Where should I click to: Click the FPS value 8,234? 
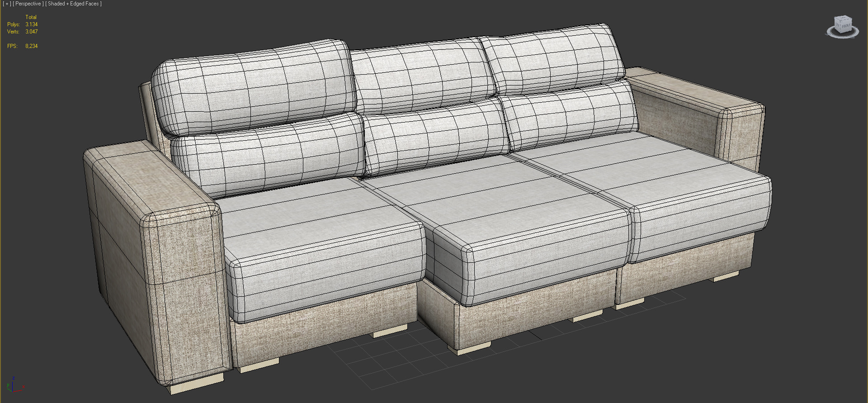click(x=32, y=46)
